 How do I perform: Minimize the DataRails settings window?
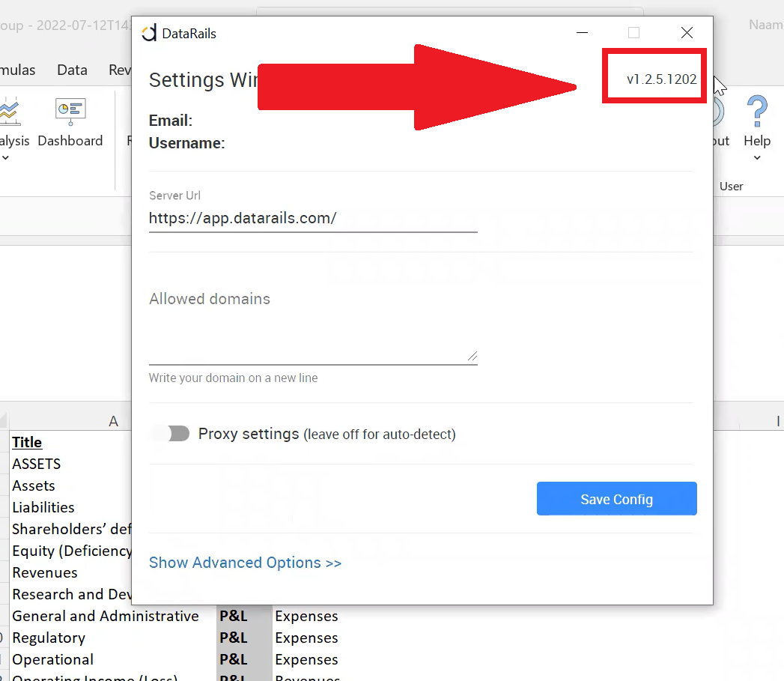click(x=582, y=33)
